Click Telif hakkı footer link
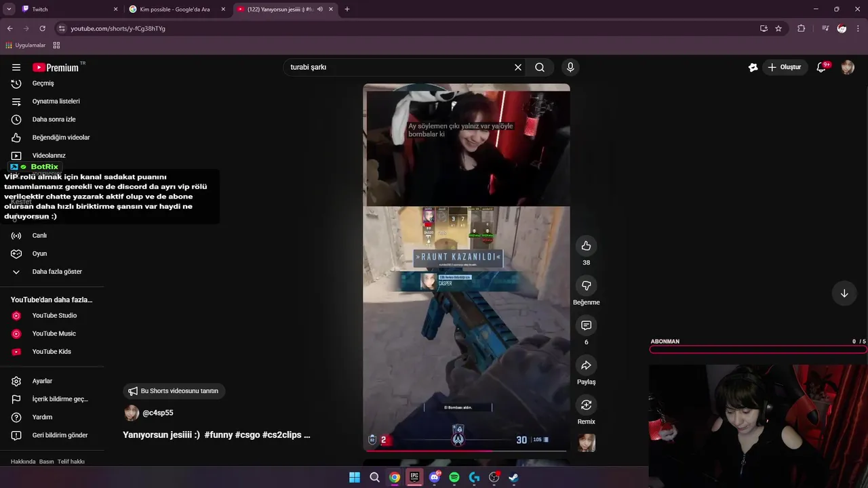The image size is (868, 488). tap(71, 462)
